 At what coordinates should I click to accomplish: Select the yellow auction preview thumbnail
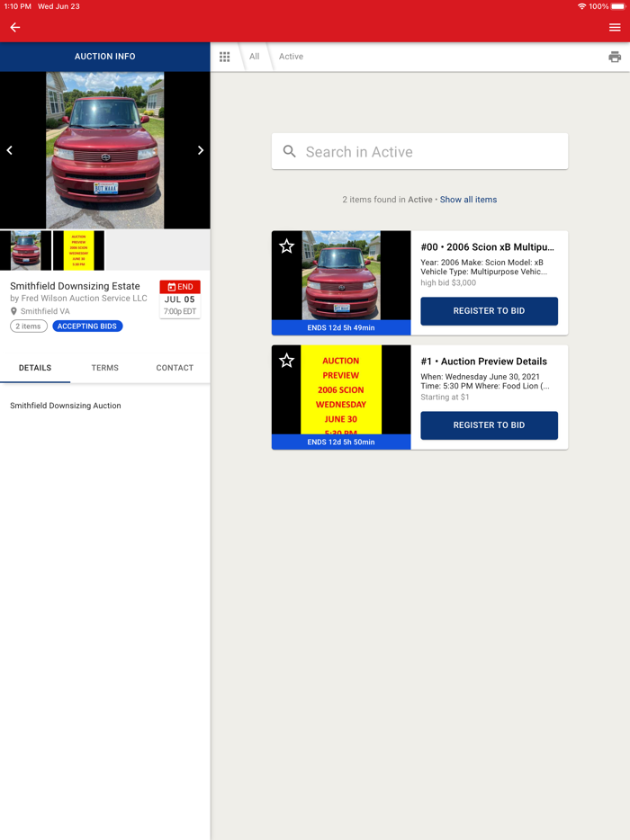[x=79, y=250]
